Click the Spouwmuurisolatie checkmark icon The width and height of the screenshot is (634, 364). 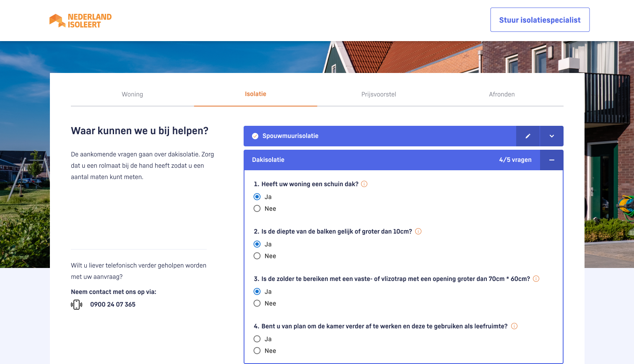tap(255, 136)
